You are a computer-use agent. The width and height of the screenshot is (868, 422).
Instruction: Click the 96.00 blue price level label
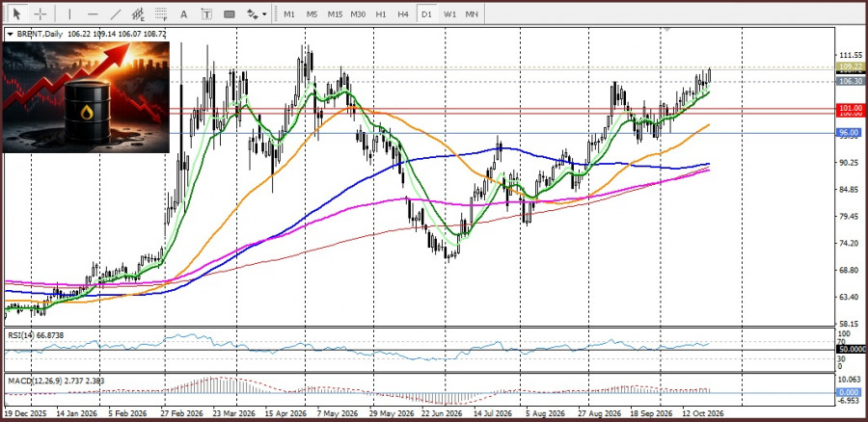point(850,133)
